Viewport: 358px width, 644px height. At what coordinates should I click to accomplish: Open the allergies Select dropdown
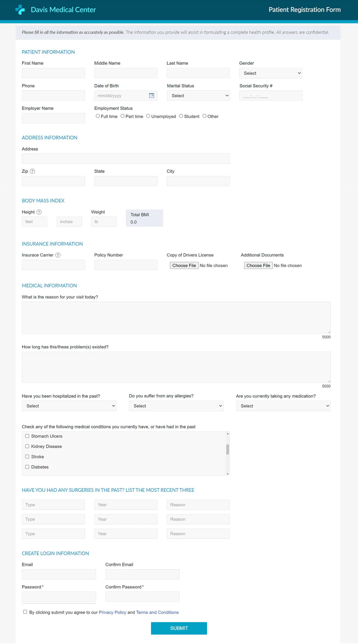coord(176,406)
